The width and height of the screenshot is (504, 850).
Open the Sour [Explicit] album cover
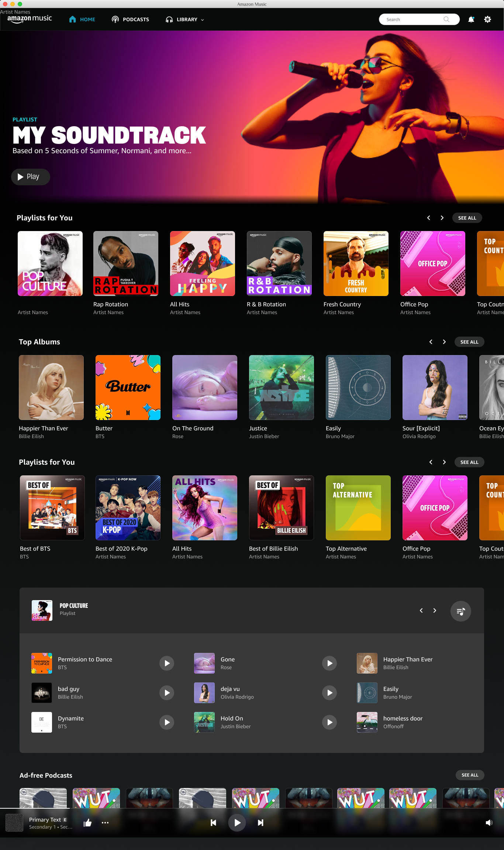(x=435, y=388)
